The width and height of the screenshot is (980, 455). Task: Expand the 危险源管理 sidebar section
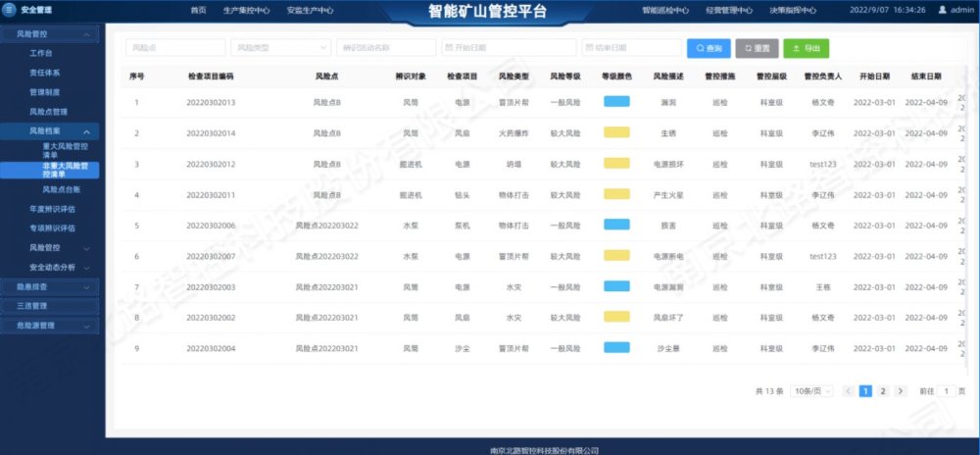(x=51, y=325)
